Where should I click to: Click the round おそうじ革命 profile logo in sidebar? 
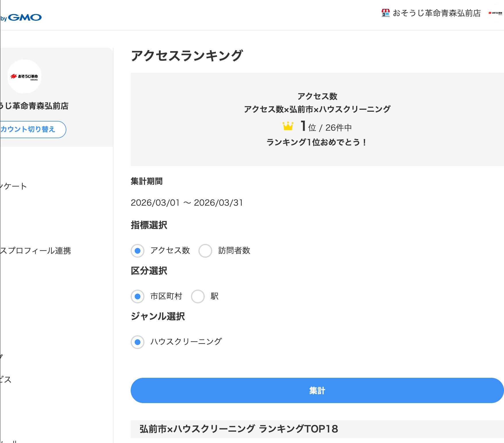(24, 76)
